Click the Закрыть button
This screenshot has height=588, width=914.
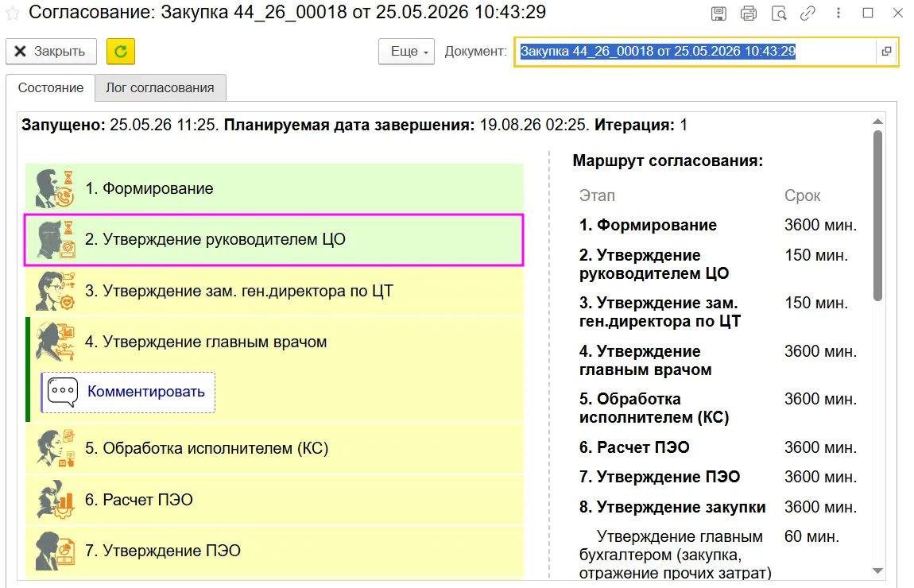(52, 52)
